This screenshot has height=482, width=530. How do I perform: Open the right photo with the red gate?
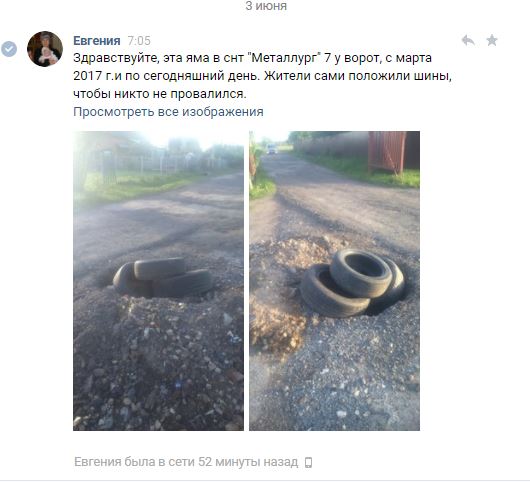tap(335, 281)
